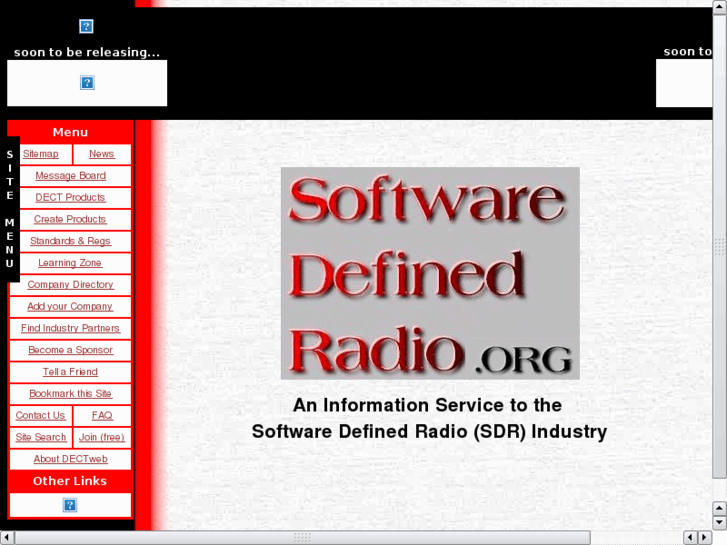The width and height of the screenshot is (727, 545).
Task: Select Company Directory menu item
Action: [70, 285]
